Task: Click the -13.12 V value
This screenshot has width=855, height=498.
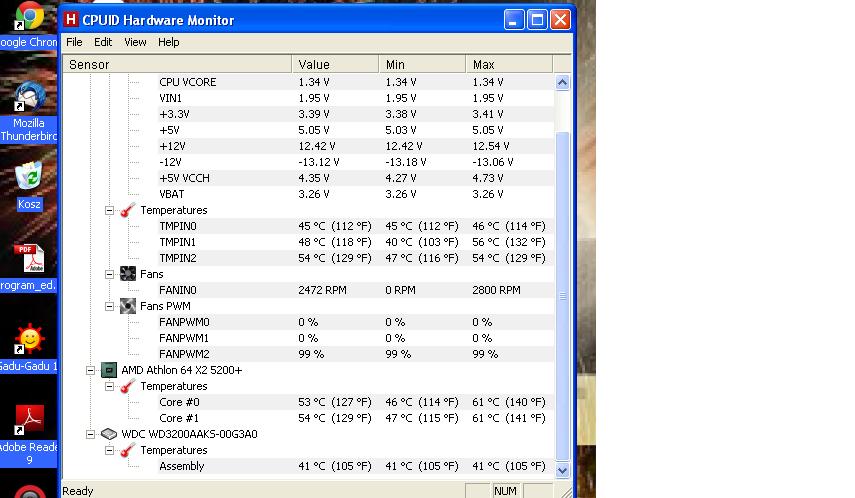Action: [318, 162]
